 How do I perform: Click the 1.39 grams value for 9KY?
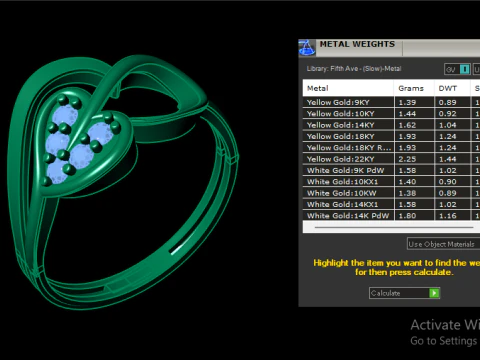click(407, 102)
